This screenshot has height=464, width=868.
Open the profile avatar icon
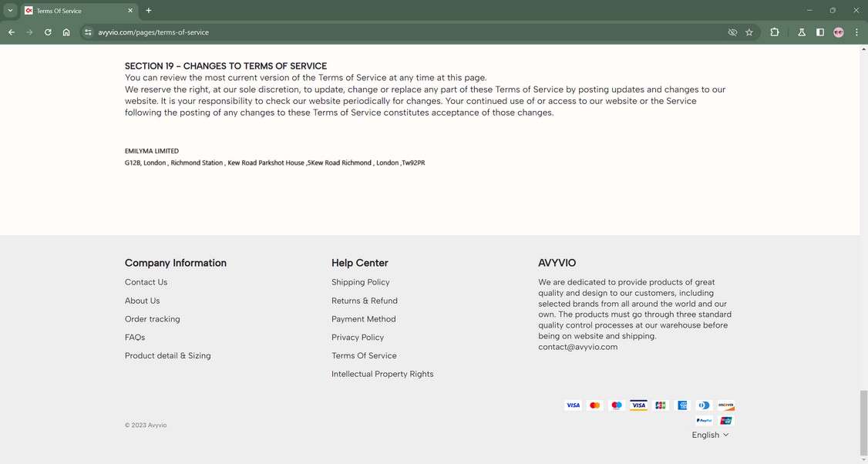839,32
